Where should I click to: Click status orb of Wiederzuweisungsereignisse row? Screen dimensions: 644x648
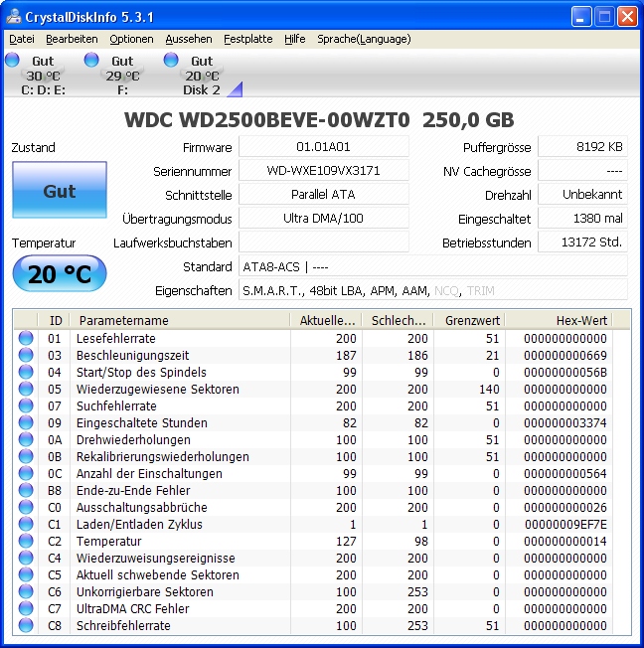pyautogui.click(x=26, y=558)
